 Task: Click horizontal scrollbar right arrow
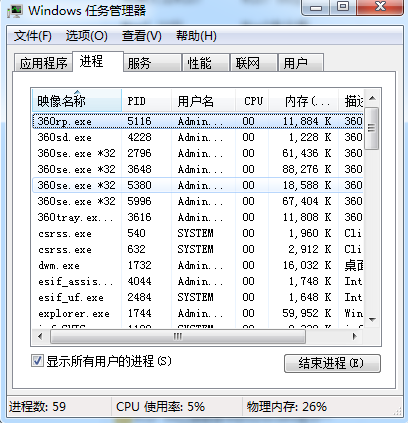(x=355, y=336)
